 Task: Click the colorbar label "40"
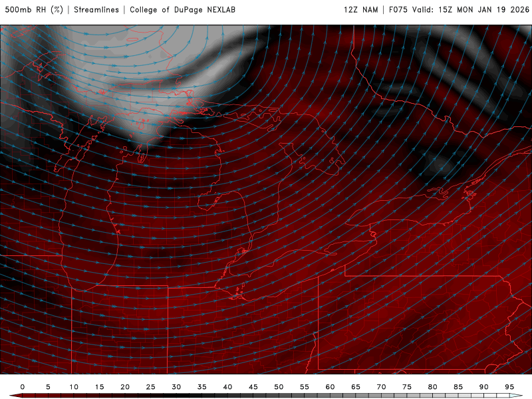227,387
